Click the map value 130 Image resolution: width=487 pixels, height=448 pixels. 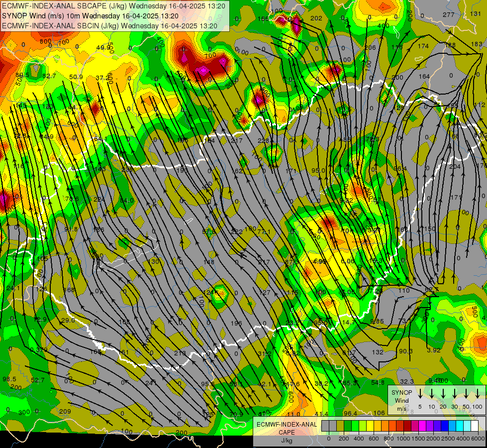click(153, 261)
